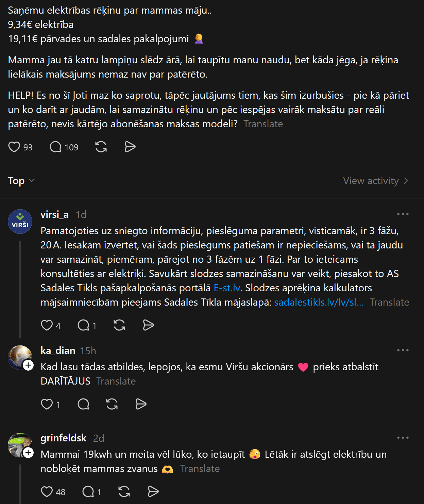The image size is (424, 504).
Task: Follow grinfeldsk using plus badge
Action: (x=28, y=453)
